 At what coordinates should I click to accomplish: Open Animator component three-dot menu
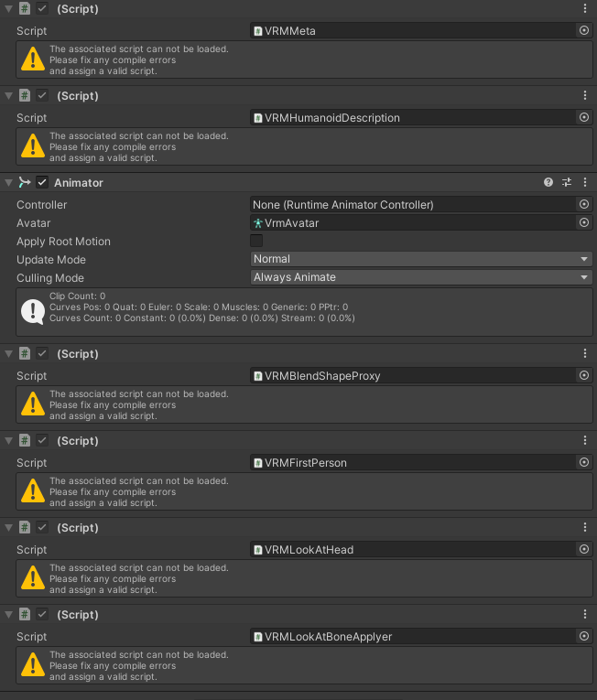[x=585, y=183]
